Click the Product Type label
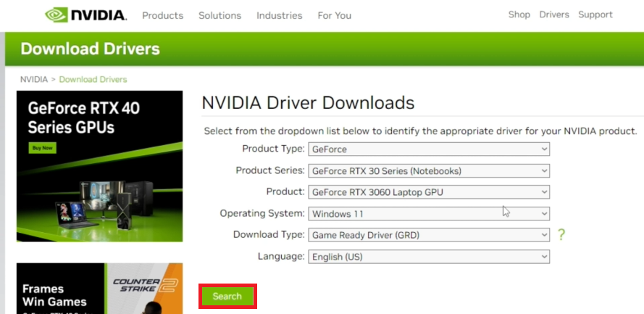Image resolution: width=644 pixels, height=314 pixels. [274, 149]
